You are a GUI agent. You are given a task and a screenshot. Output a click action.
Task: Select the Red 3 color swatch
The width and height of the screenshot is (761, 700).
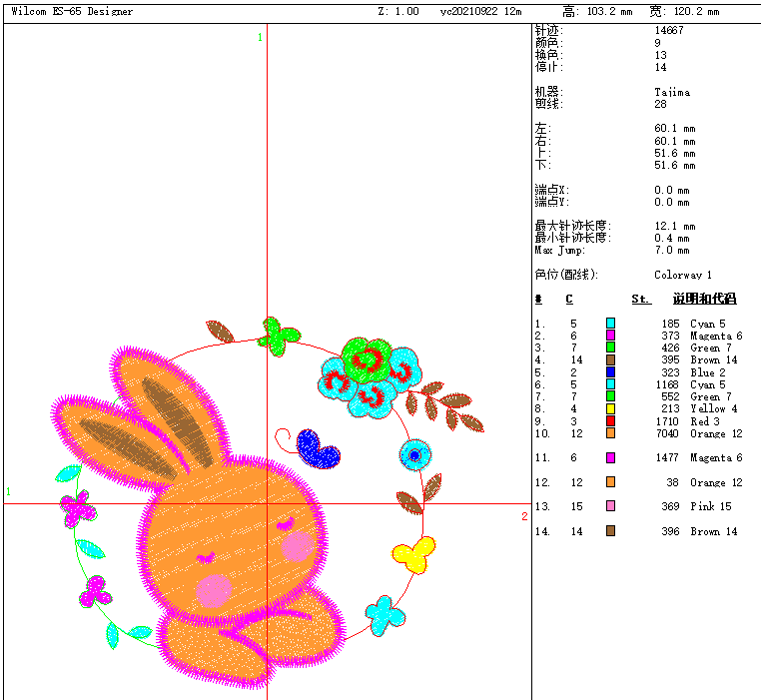pos(610,421)
